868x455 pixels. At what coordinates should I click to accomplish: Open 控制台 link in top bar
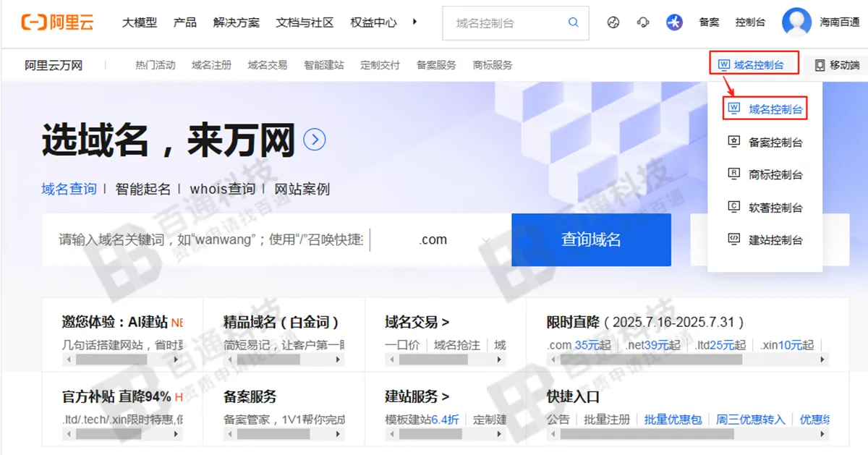[x=750, y=22]
